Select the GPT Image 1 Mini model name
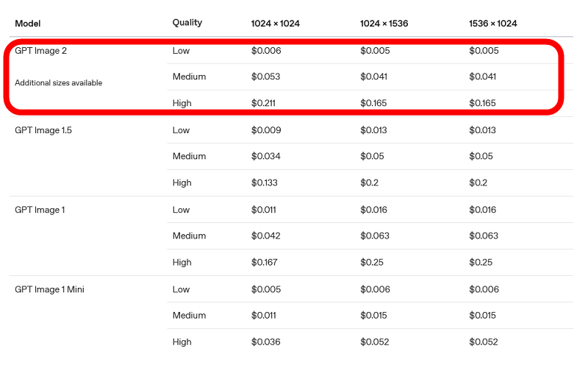This screenshot has height=368, width=588. click(49, 289)
